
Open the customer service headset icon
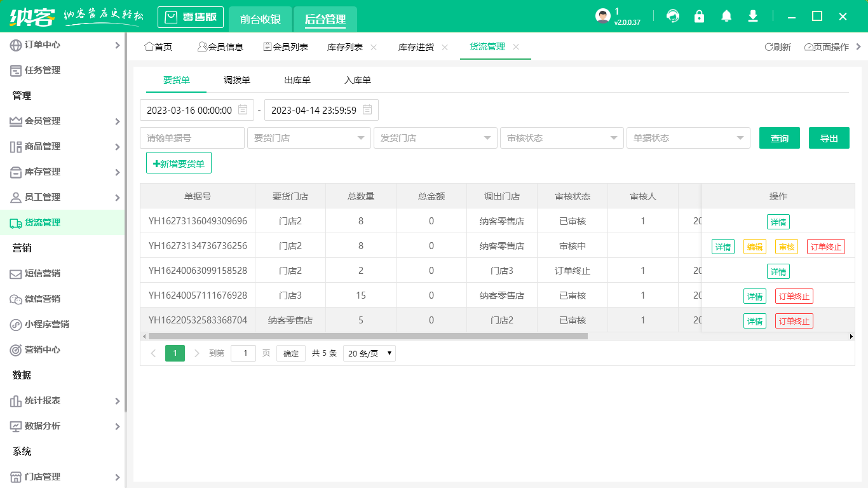[x=672, y=16]
